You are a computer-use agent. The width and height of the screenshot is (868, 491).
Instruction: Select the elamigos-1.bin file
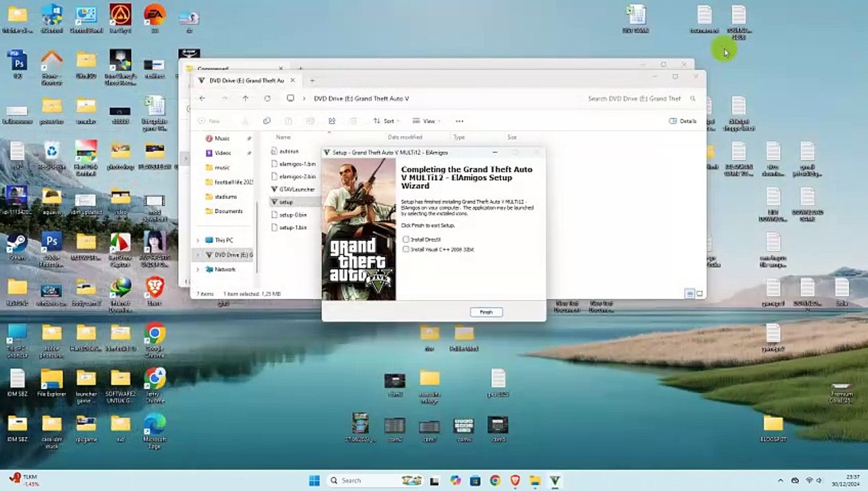[x=297, y=164]
